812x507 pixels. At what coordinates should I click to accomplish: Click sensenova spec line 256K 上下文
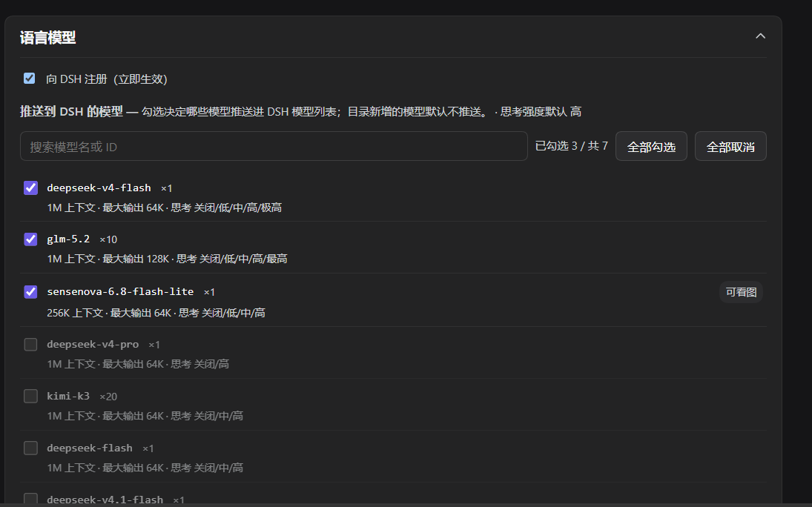pos(156,313)
